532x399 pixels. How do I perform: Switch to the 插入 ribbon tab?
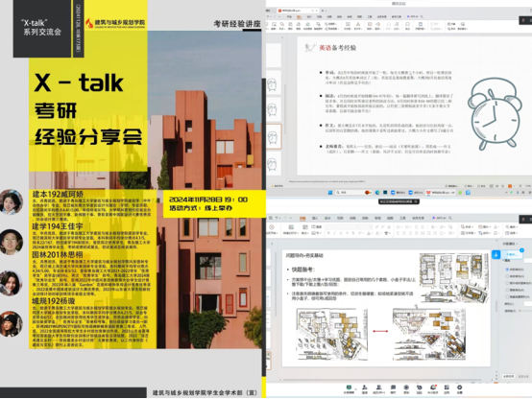[315, 218]
